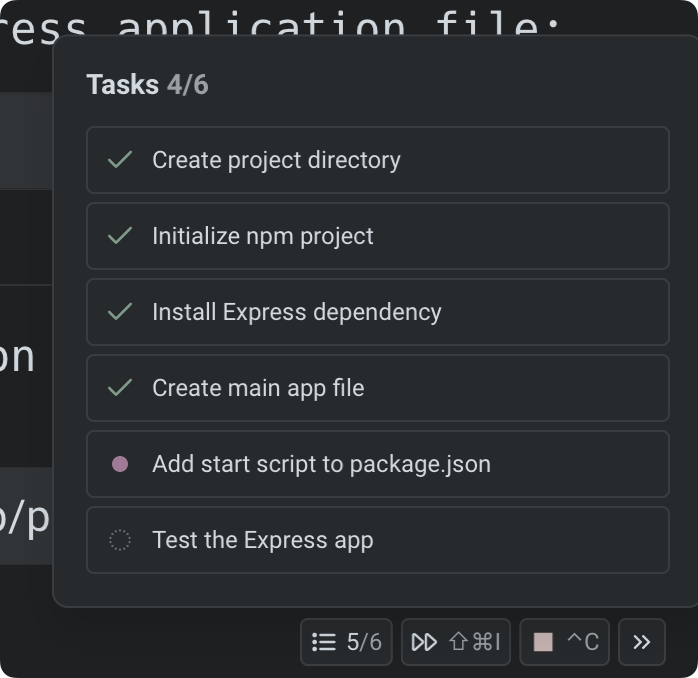Expand with the double chevron button

[642, 642]
